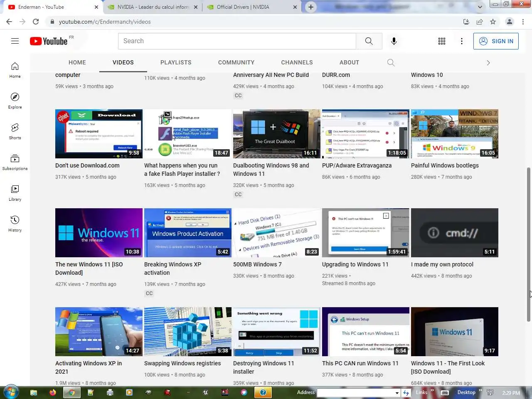
Task: Open Destroying Windows 11 installer thumbnail
Action: point(277,332)
